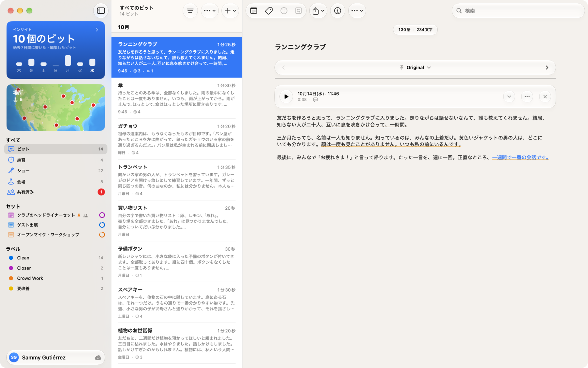Play the 10月14日 recording

286,96
